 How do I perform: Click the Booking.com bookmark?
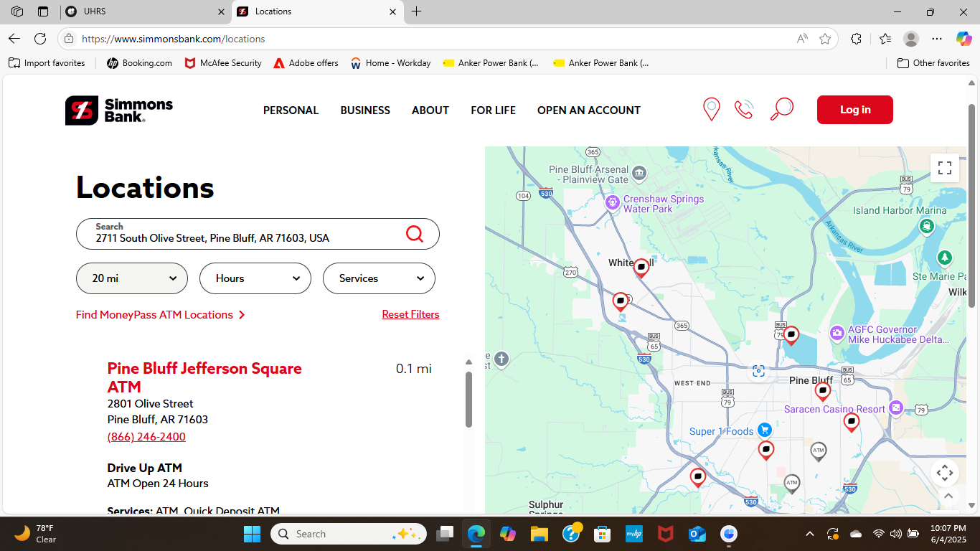[x=139, y=63]
